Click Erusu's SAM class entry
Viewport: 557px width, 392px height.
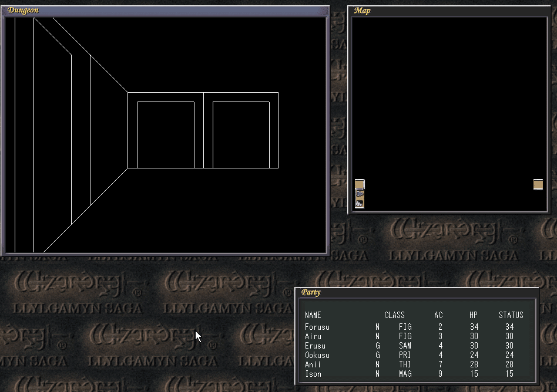(405, 346)
